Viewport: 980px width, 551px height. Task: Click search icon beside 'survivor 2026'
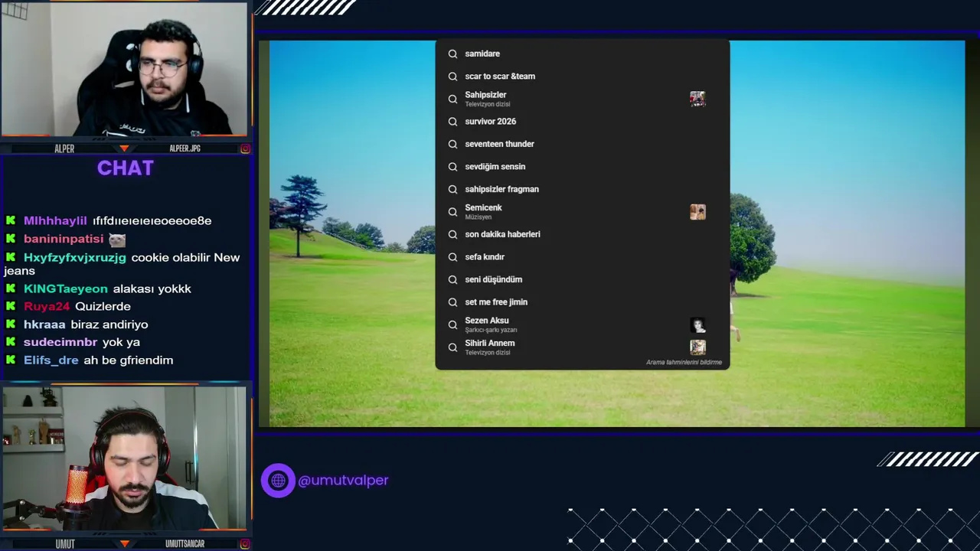(452, 122)
